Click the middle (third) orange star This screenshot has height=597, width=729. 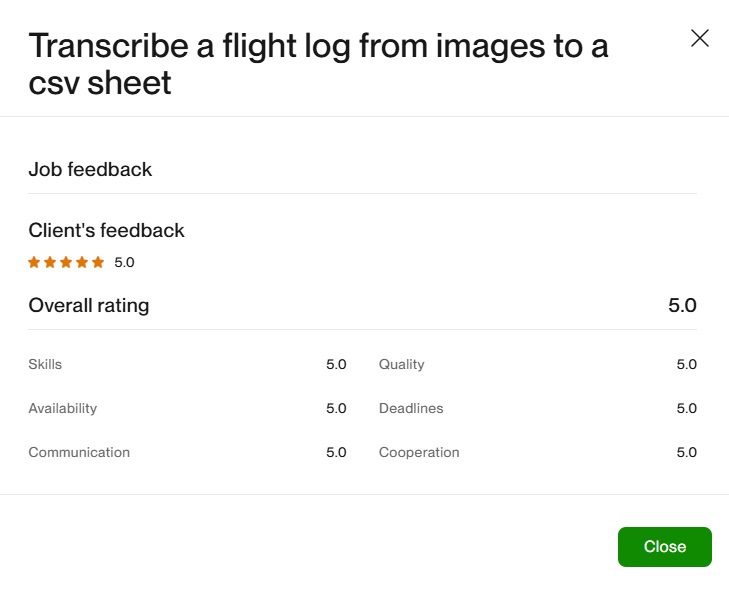(x=66, y=263)
